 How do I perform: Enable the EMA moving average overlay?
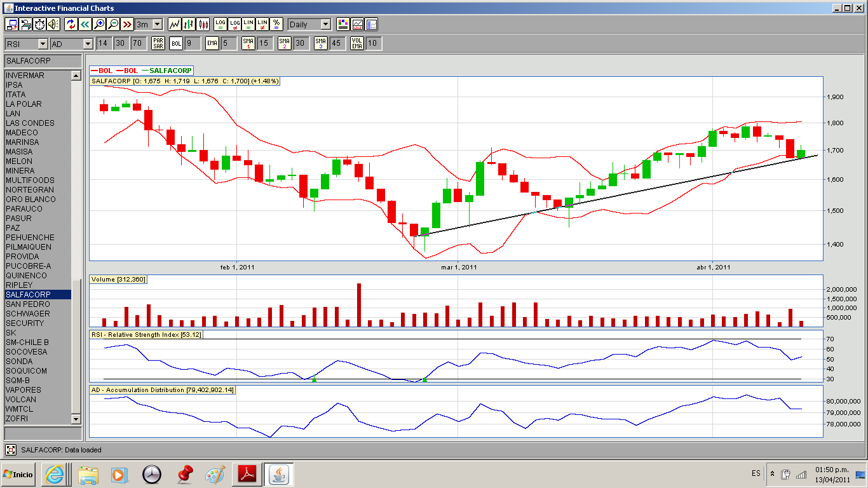[212, 43]
